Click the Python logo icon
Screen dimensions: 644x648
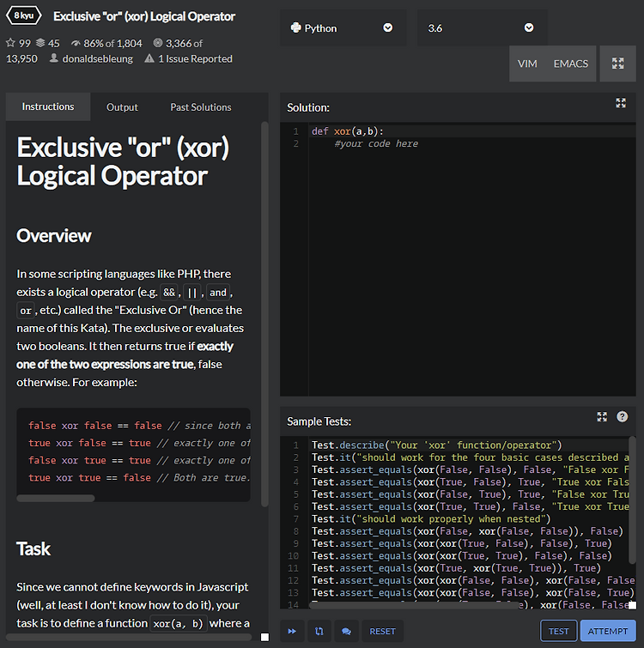[296, 27]
